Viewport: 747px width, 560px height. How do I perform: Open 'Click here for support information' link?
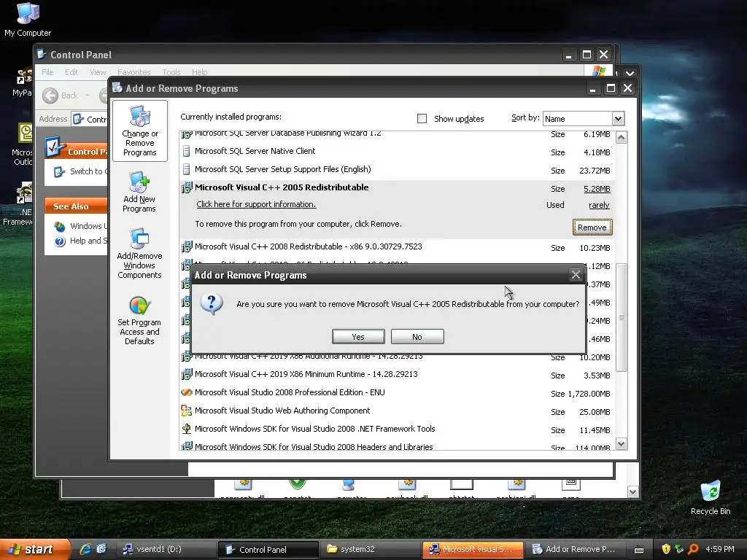pyautogui.click(x=256, y=204)
